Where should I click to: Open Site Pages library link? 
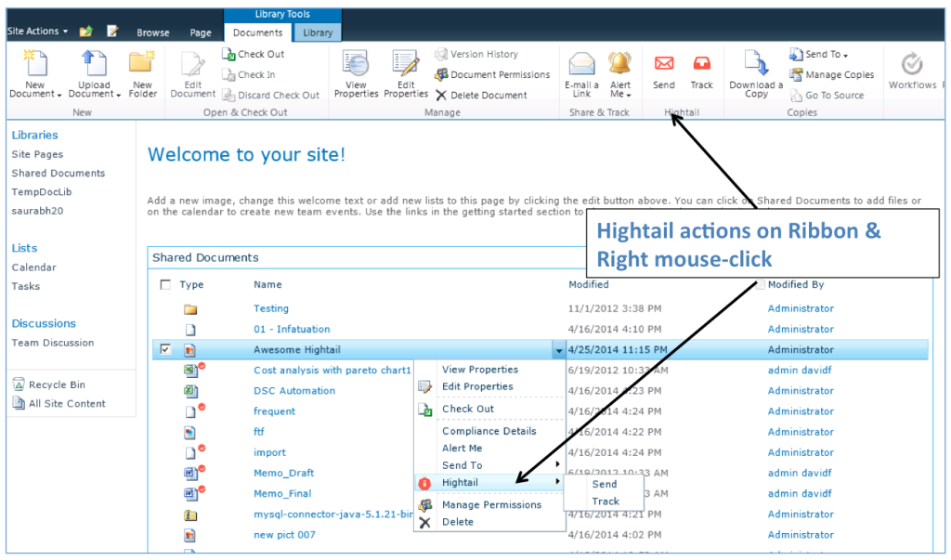(x=37, y=154)
